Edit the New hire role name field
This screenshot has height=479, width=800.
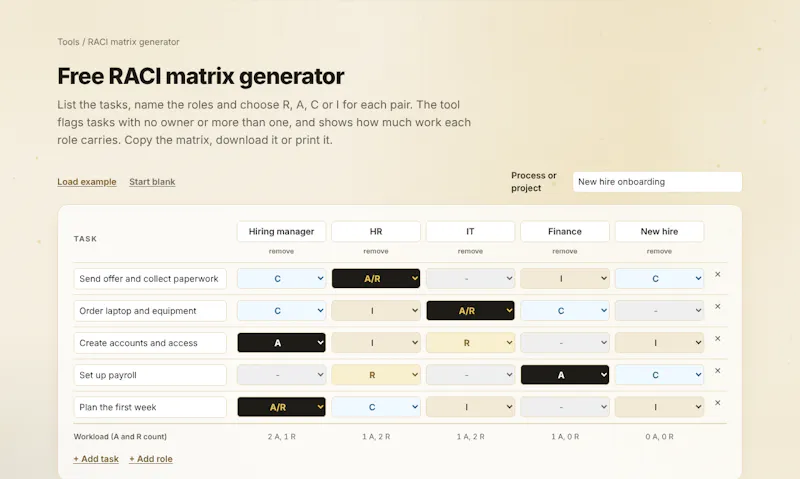[659, 231]
